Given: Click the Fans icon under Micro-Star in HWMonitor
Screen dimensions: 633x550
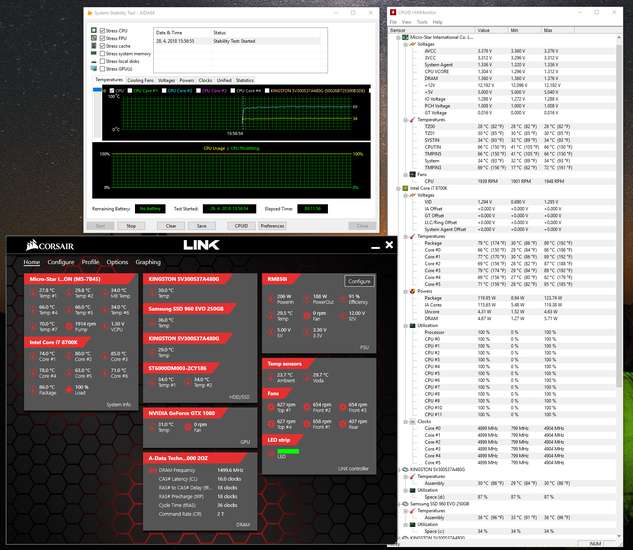Looking at the screenshot, I should pyautogui.click(x=412, y=174).
